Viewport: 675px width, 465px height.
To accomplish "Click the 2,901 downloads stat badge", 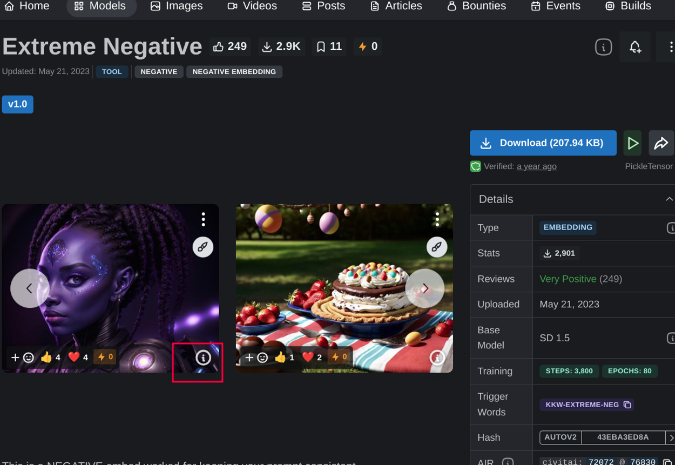I will pyautogui.click(x=559, y=253).
